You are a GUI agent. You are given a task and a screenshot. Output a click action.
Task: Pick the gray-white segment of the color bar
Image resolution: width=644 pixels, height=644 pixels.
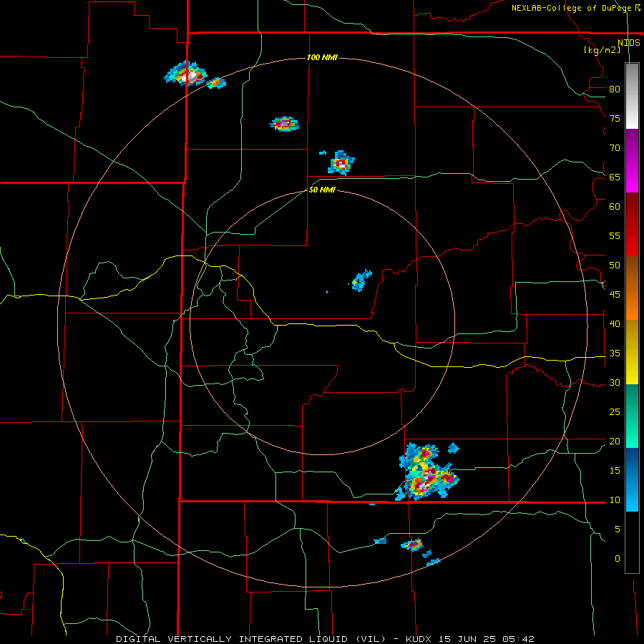[x=632, y=96]
